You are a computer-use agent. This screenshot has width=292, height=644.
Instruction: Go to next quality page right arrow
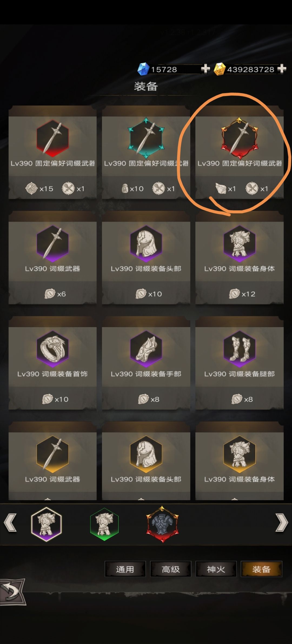point(281,523)
